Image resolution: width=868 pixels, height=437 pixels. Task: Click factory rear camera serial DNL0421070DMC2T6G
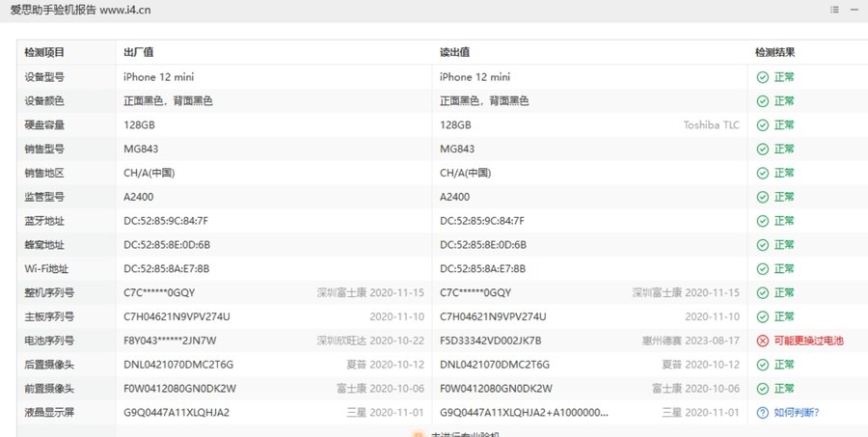[178, 365]
